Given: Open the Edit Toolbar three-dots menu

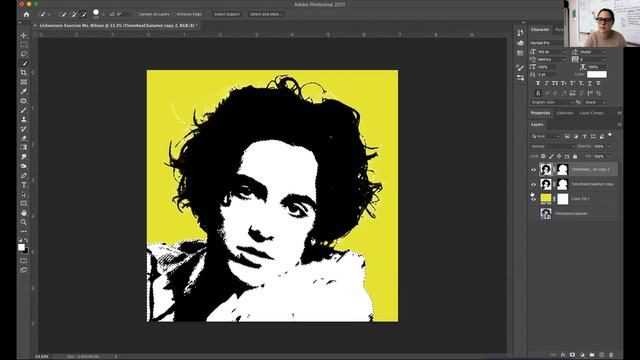Looking at the screenshot, I should point(24,231).
